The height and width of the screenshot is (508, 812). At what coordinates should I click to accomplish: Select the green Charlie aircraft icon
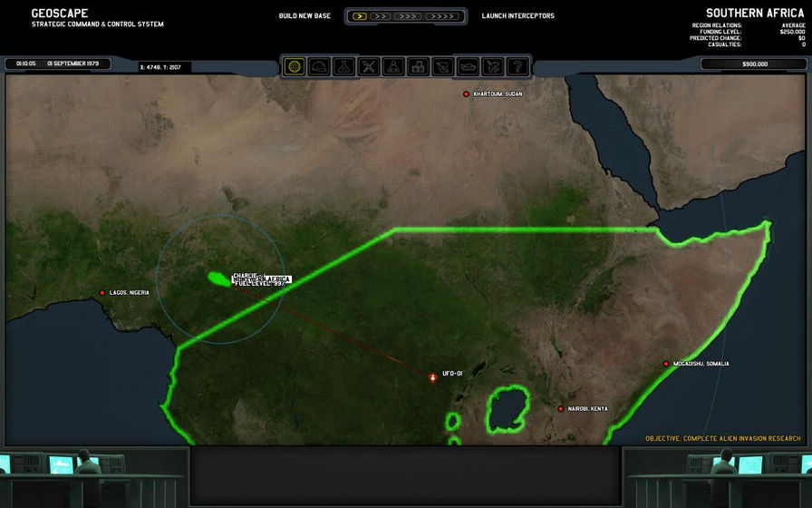click(x=219, y=278)
